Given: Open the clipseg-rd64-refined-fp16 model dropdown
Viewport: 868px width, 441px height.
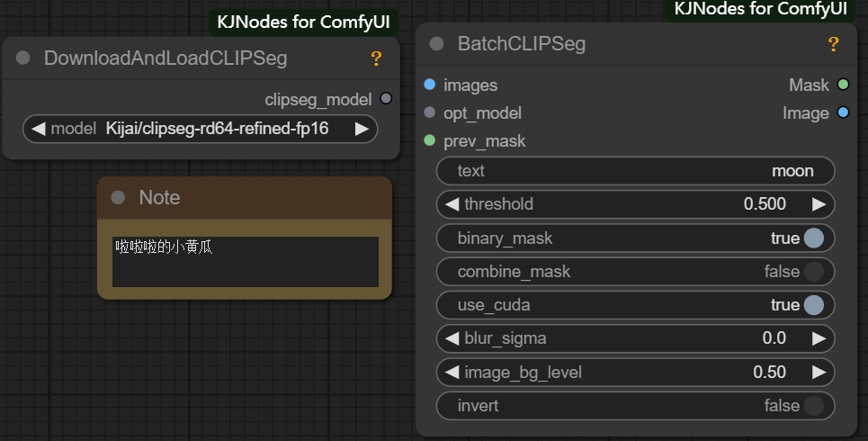Looking at the screenshot, I should pyautogui.click(x=216, y=129).
